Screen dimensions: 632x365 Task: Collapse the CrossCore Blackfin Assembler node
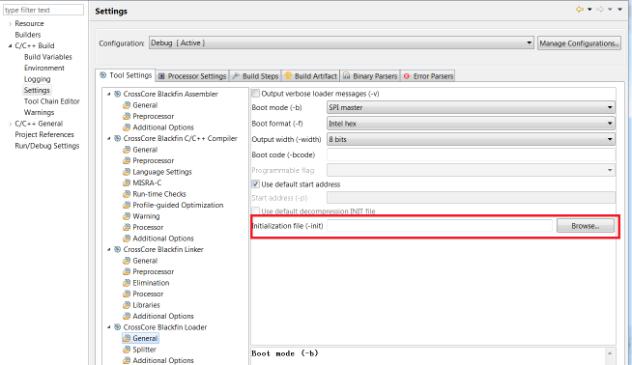coord(109,94)
